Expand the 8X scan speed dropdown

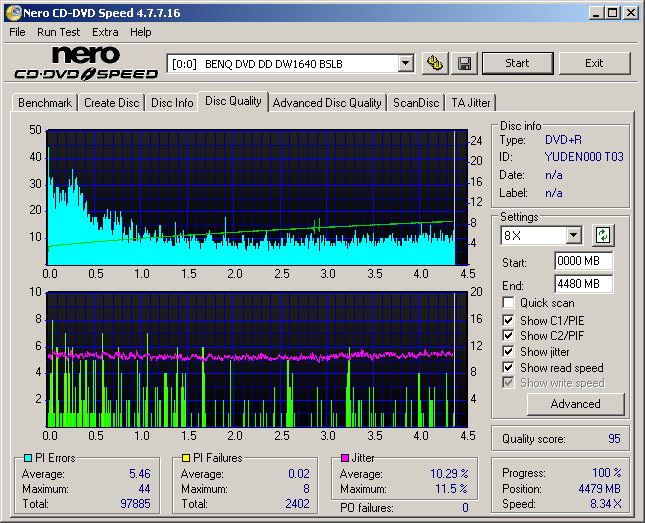click(x=573, y=235)
